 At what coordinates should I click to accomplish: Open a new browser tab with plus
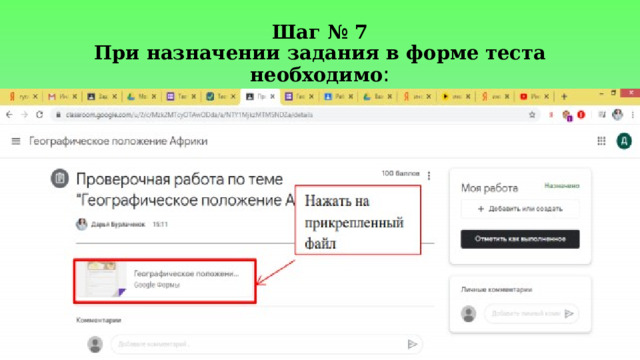pos(564,97)
